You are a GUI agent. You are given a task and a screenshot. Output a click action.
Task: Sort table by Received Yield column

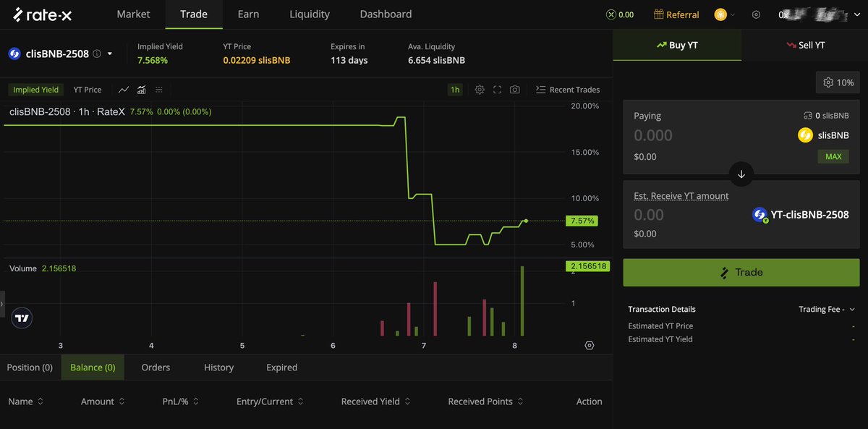(x=375, y=402)
